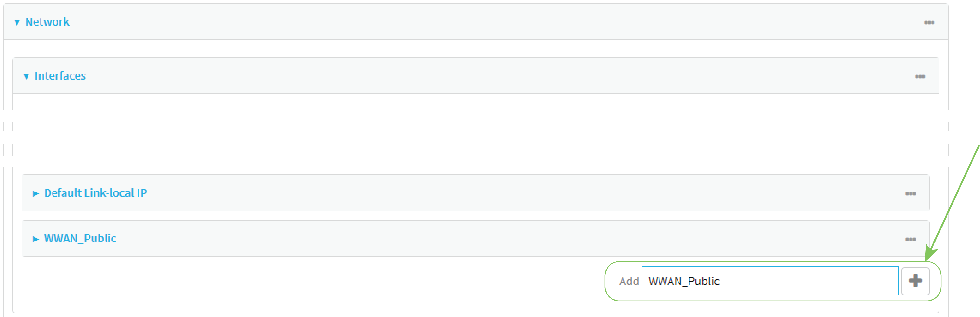Open the Default Link-local IP options menu
Image resolution: width=980 pixels, height=317 pixels.
(x=911, y=193)
